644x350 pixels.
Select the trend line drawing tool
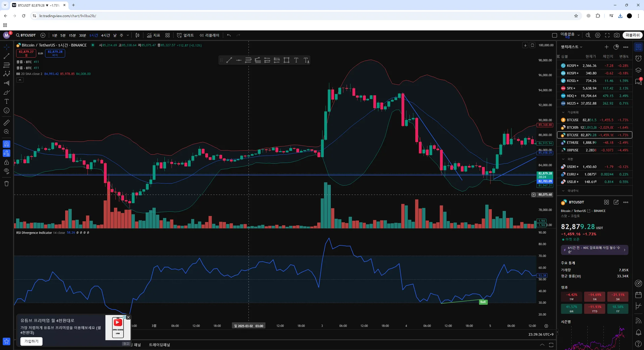tap(6, 56)
